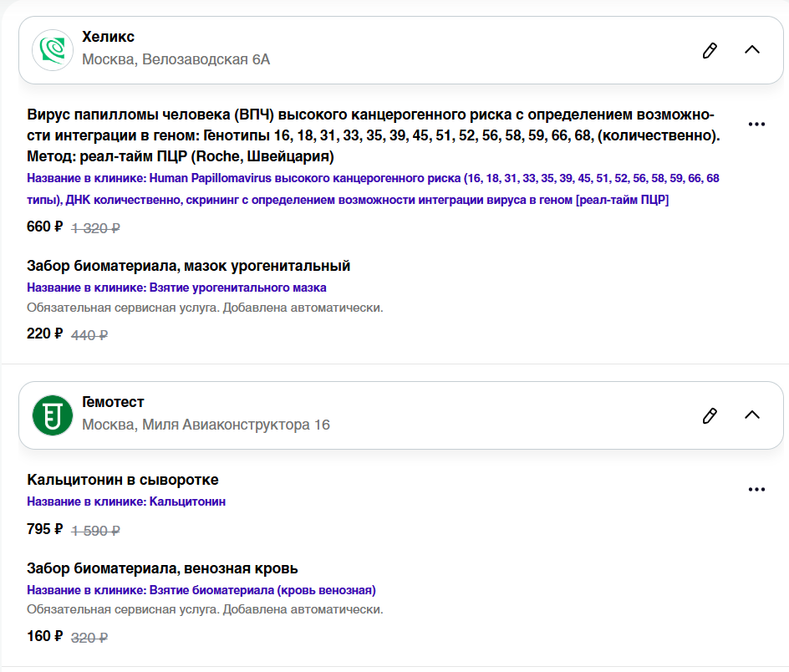
Task: Click the Взятие урогенитального мазка clinic name
Action: [176, 288]
